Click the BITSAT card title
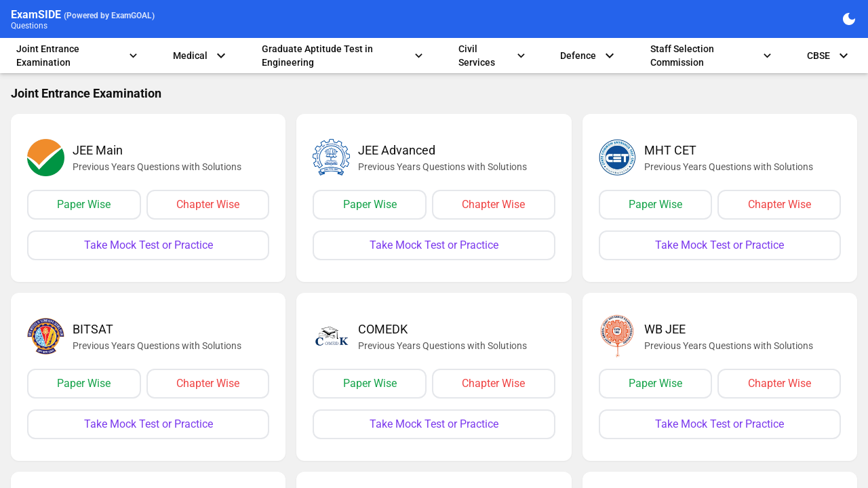The width and height of the screenshot is (868, 488). [x=93, y=329]
